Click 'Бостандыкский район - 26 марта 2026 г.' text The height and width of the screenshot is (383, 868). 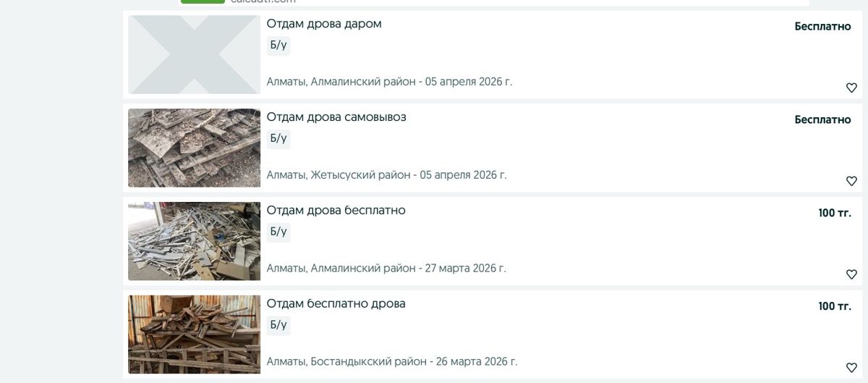414,362
